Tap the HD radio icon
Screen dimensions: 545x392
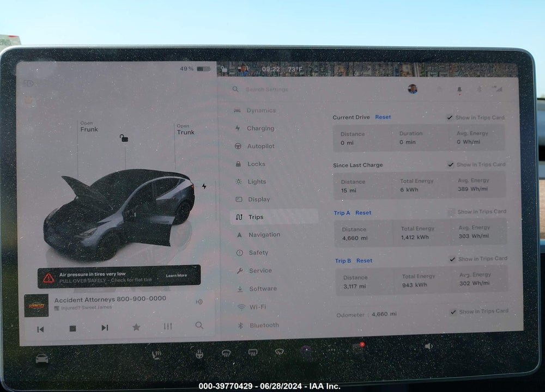tap(199, 302)
